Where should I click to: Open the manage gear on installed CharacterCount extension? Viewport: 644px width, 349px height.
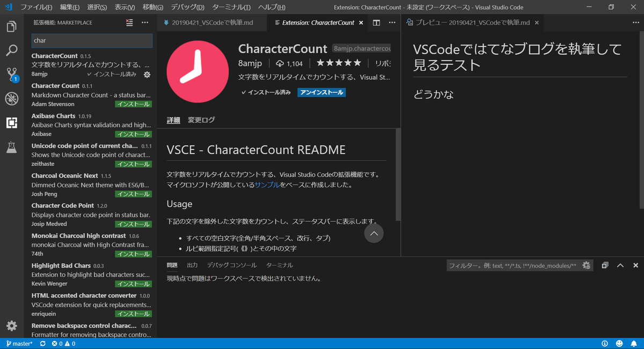coord(147,75)
